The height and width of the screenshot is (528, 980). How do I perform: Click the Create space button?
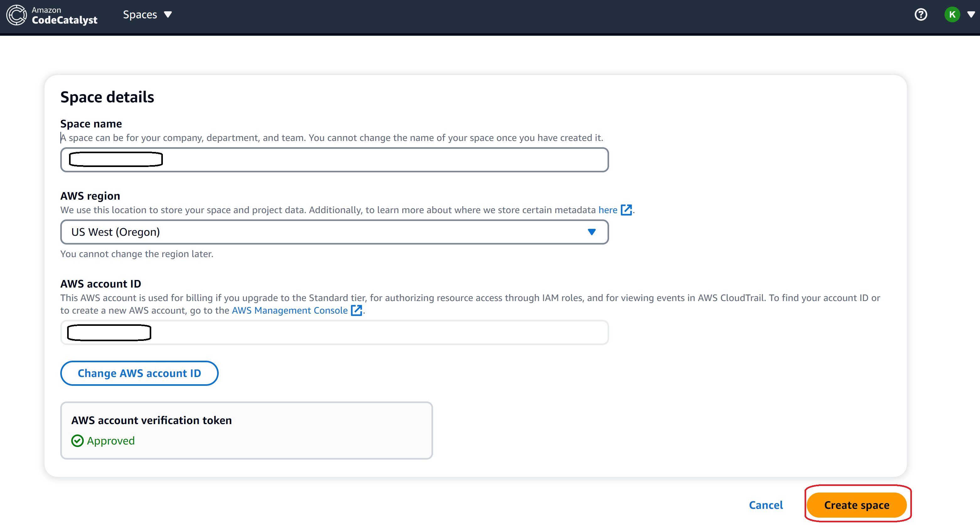857,505
